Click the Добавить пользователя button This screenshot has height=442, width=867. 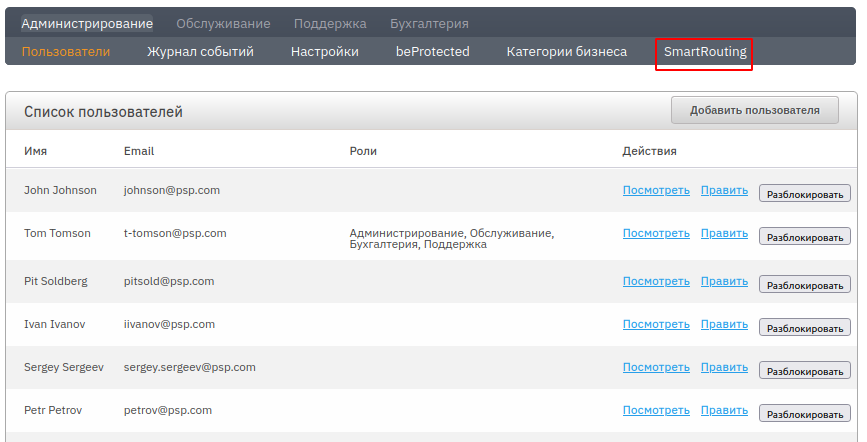point(755,110)
